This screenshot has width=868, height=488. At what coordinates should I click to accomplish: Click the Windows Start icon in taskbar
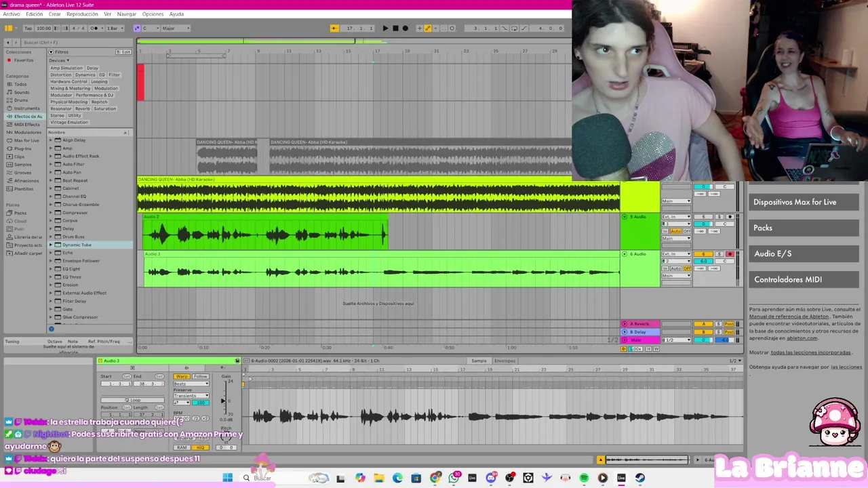pos(228,478)
